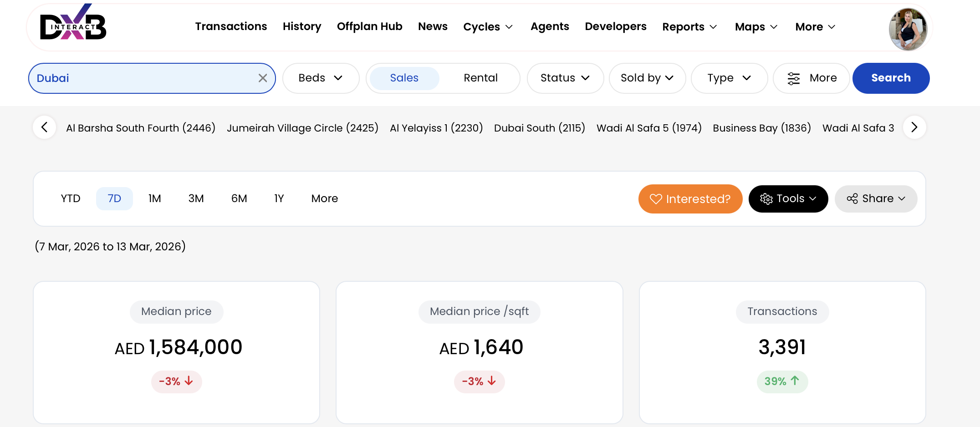Expand the Beds dropdown
The image size is (980, 427).
tap(321, 78)
